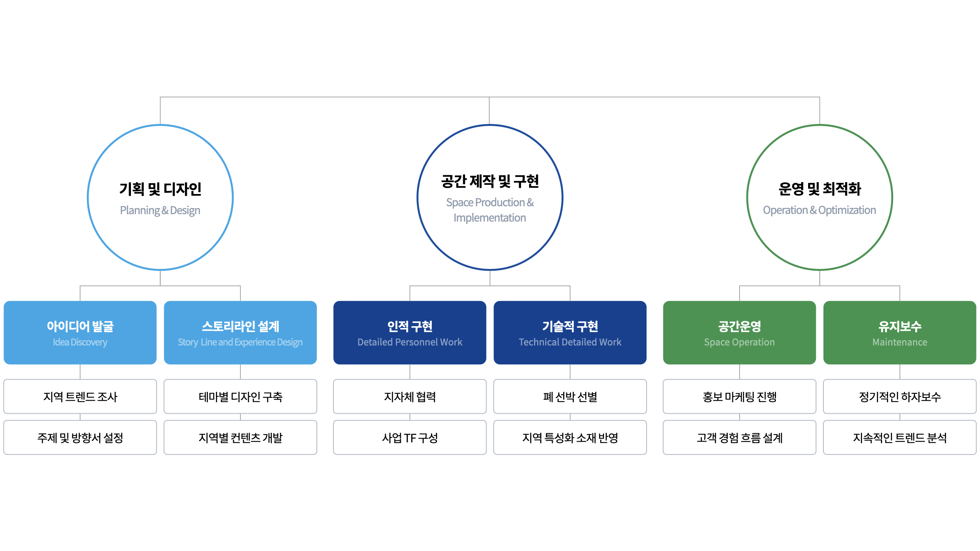
Task: Click the Maintenance green box
Action: 900,333
